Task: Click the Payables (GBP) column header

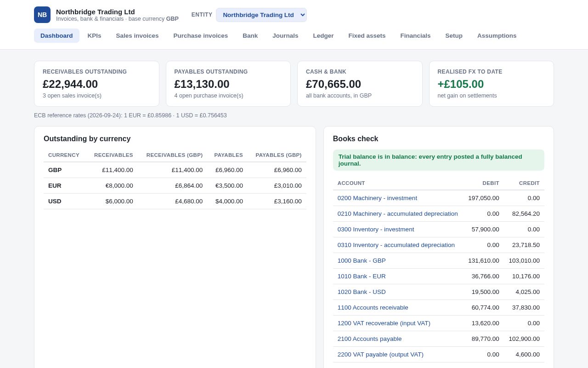Action: tap(279, 155)
